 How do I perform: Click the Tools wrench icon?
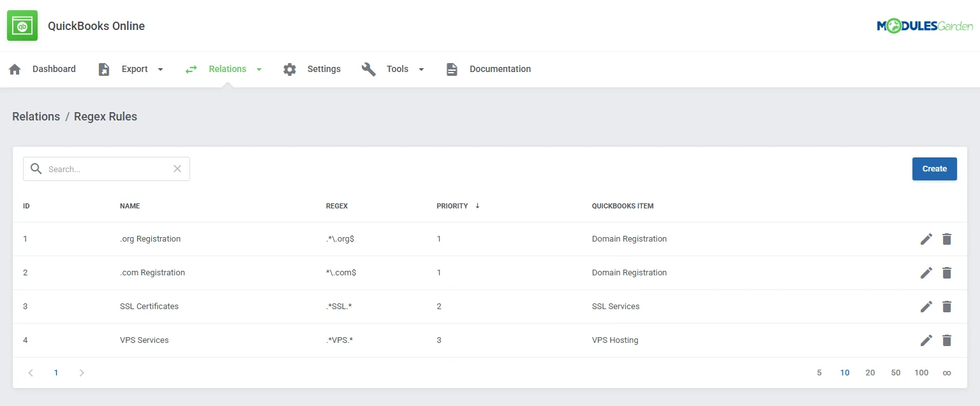[369, 69]
